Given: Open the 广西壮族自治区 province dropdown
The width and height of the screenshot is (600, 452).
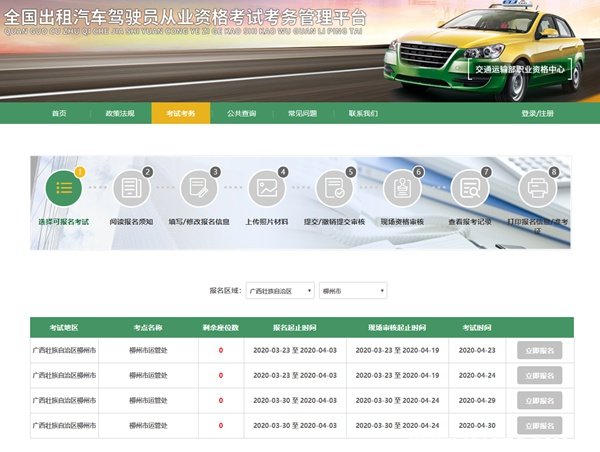Looking at the screenshot, I should (280, 290).
